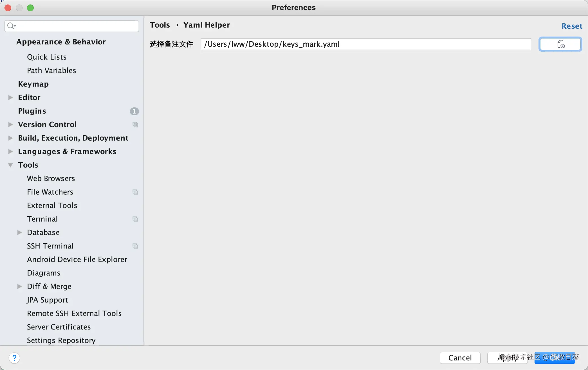
Task: Click the shared-settings icon next to Version Control
Action: [x=135, y=124]
